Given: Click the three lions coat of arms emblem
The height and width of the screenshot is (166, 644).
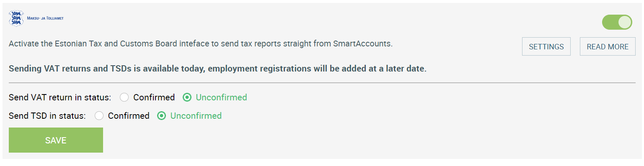Looking at the screenshot, I should (17, 18).
